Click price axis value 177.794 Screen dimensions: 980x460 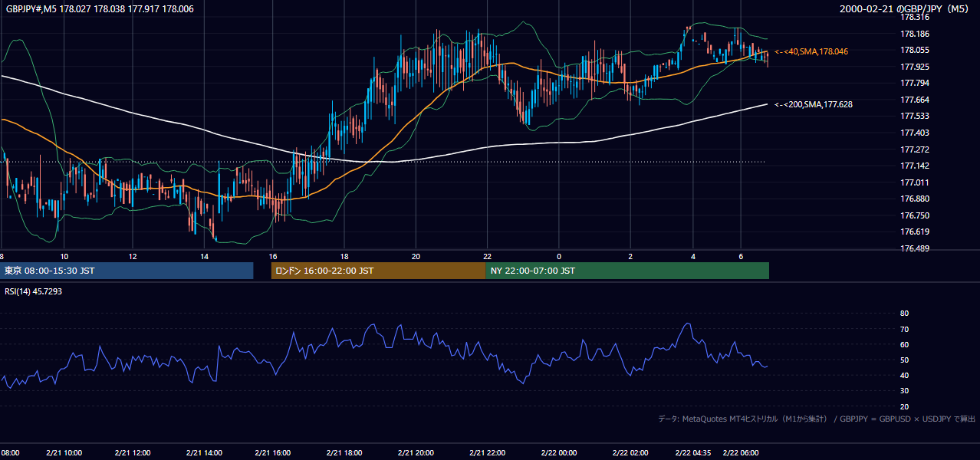click(914, 83)
